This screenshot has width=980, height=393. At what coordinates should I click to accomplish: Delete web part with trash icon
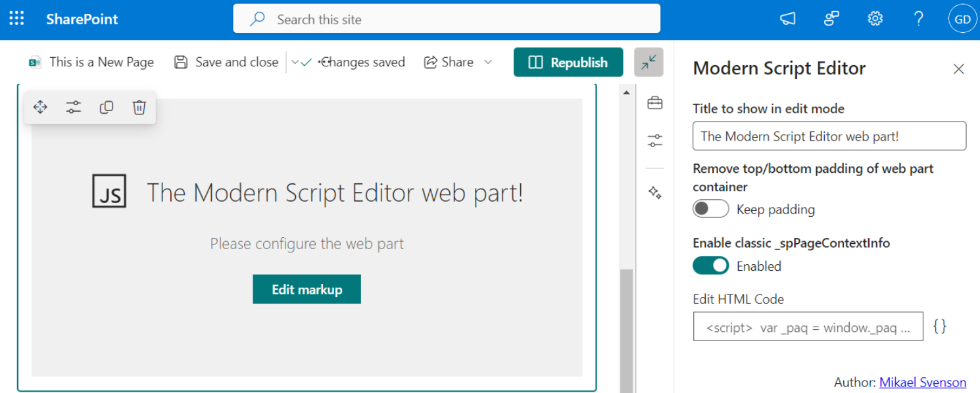coord(139,106)
